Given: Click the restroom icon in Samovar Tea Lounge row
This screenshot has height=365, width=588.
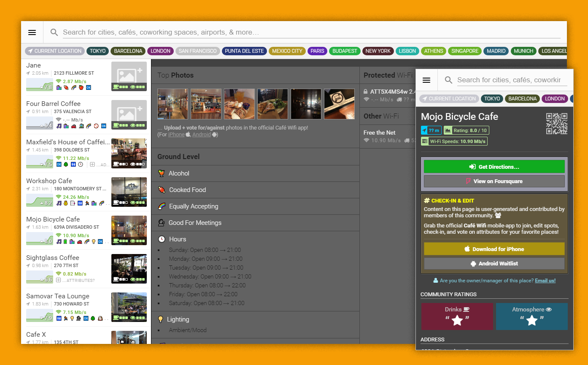Looking at the screenshot, I should (59, 318).
